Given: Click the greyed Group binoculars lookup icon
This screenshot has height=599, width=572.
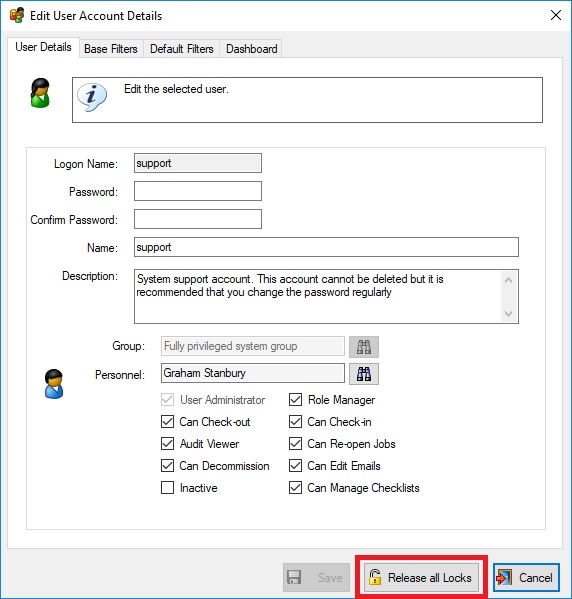Looking at the screenshot, I should (364, 346).
